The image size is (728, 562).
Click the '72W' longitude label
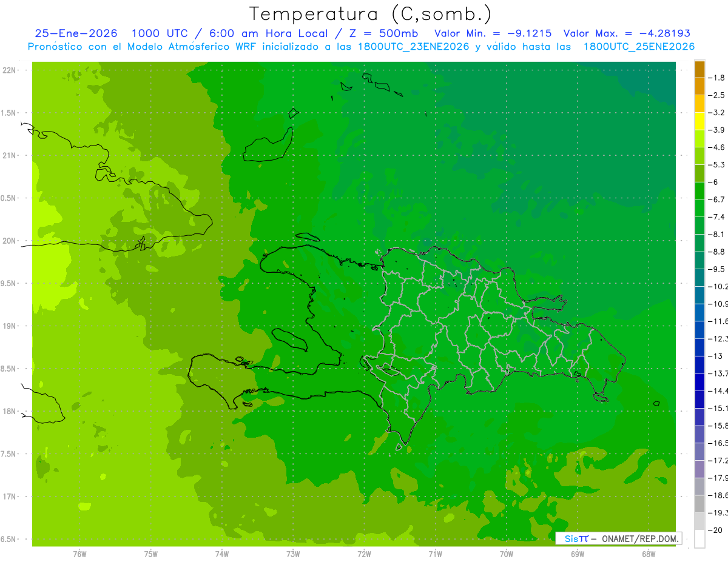(364, 554)
